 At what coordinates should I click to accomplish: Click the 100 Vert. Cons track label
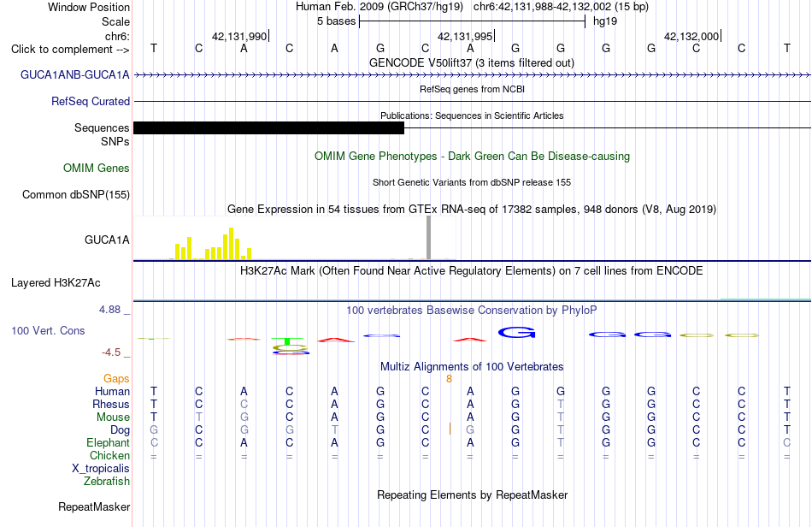(48, 330)
